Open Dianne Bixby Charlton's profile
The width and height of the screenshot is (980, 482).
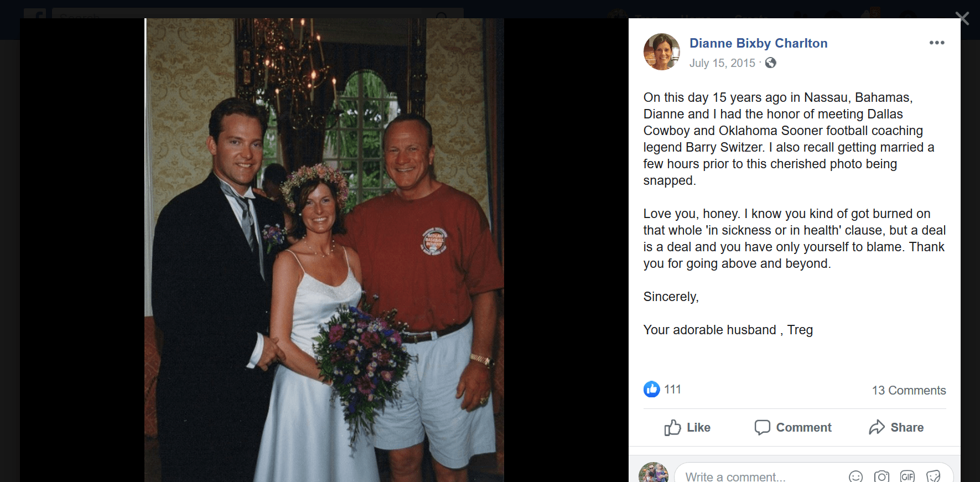pos(758,43)
